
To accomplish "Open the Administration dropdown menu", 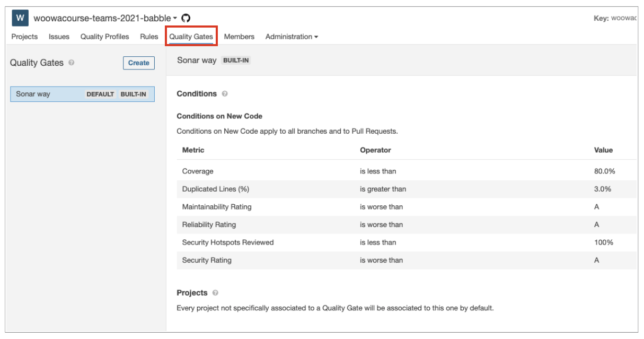I will click(292, 37).
